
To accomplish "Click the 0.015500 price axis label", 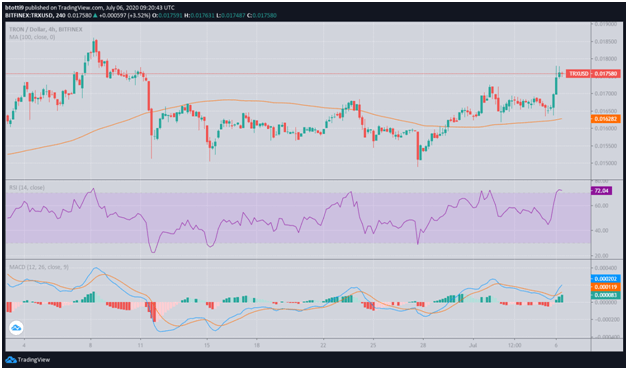I will pos(606,147).
